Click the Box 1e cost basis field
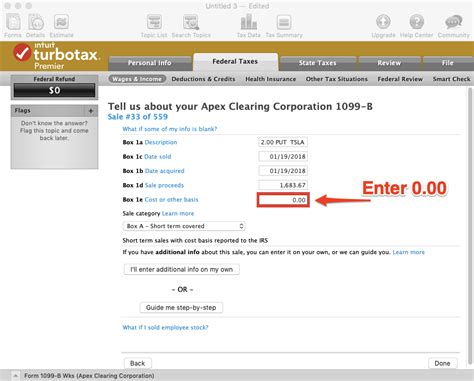Viewport: 474px width, 381px height. 283,200
